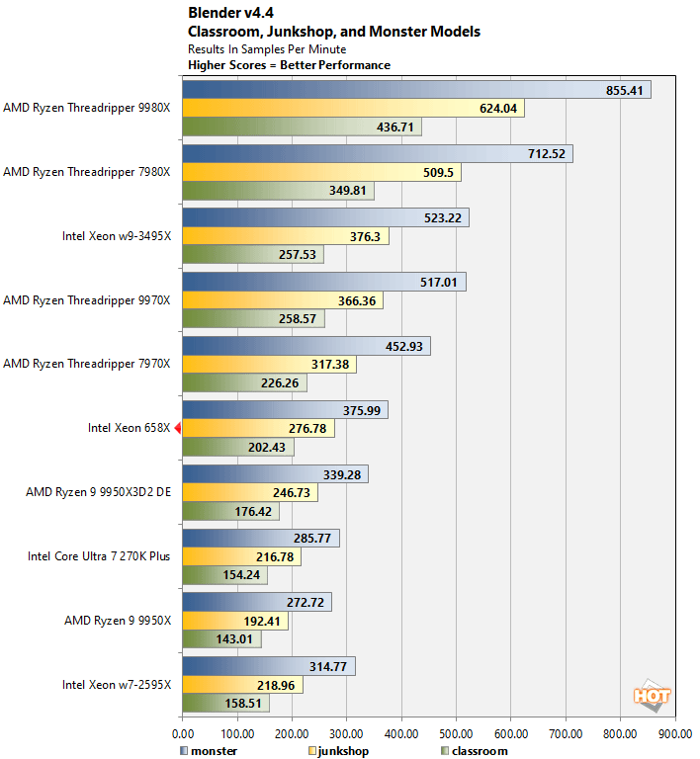Image resolution: width=700 pixels, height=759 pixels.
Task: Click the 624.04 junkshop bar value
Action: tap(498, 109)
